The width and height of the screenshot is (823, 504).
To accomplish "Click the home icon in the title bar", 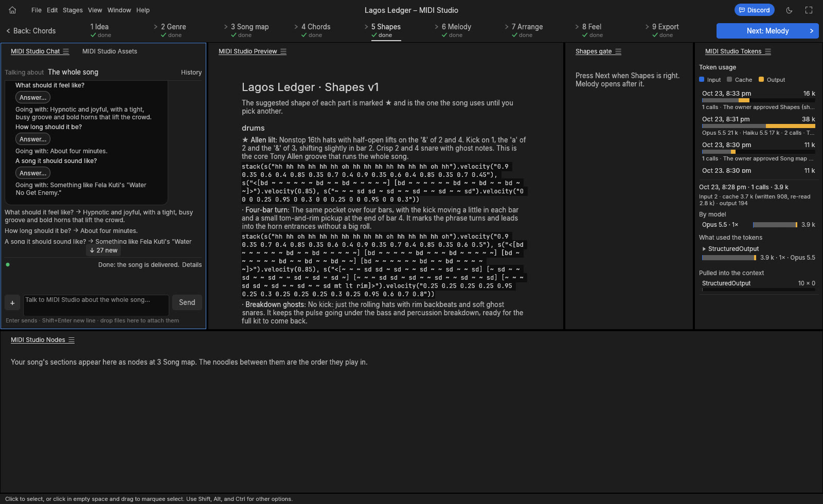I will tap(12, 10).
